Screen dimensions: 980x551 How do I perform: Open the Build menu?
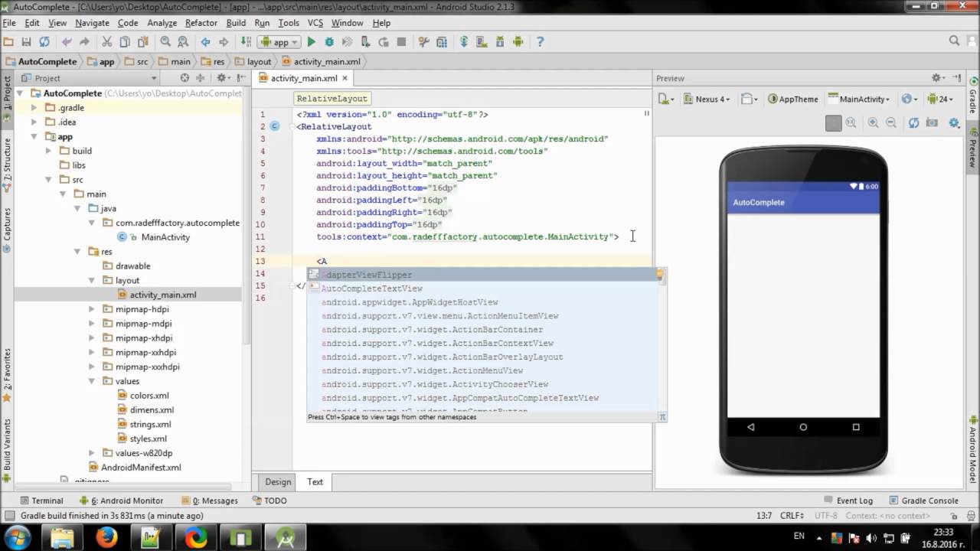coord(236,23)
